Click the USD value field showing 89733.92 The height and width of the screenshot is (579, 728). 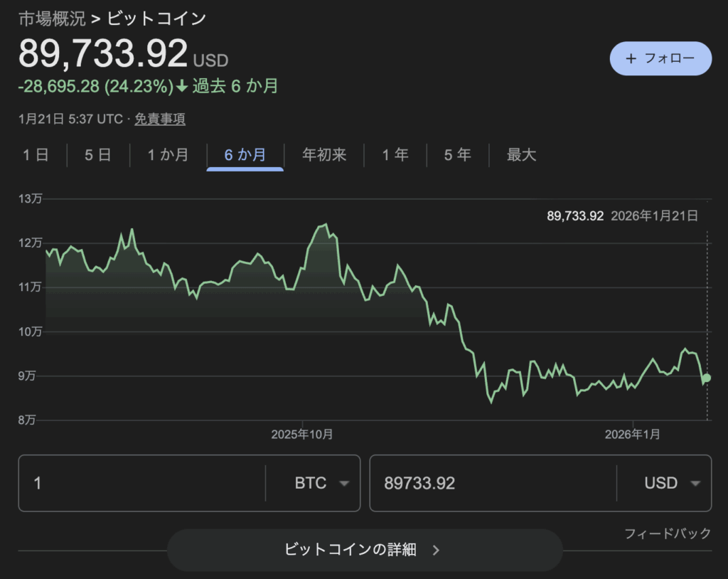(491, 484)
